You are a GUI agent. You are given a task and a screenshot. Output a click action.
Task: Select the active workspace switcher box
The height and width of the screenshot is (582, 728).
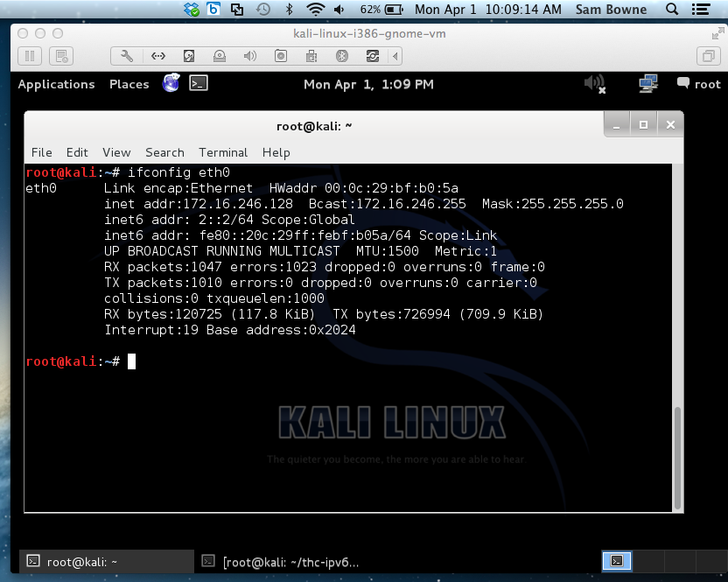pos(617,561)
